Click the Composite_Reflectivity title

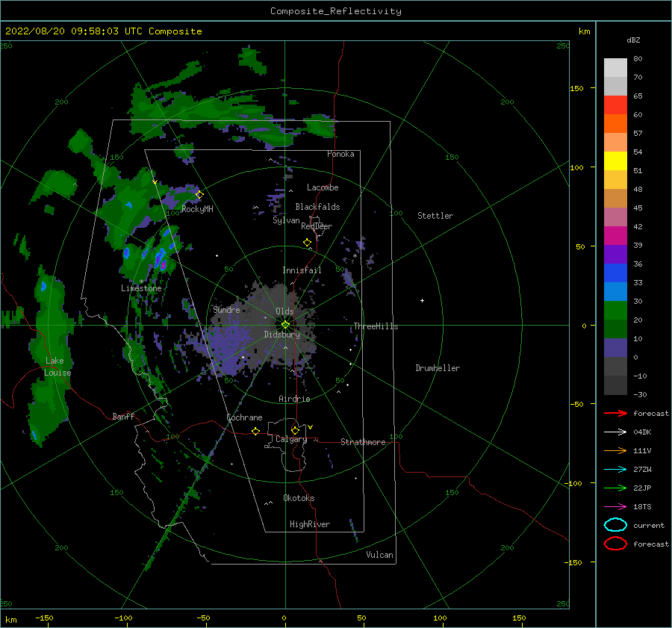click(336, 11)
